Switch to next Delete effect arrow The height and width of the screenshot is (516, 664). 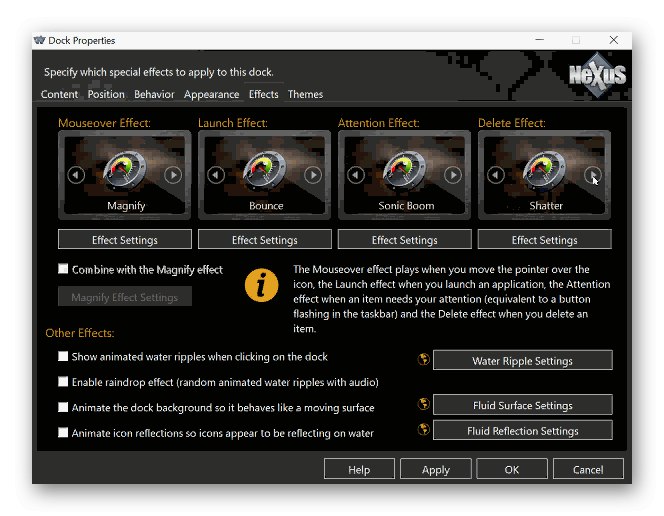[592, 175]
